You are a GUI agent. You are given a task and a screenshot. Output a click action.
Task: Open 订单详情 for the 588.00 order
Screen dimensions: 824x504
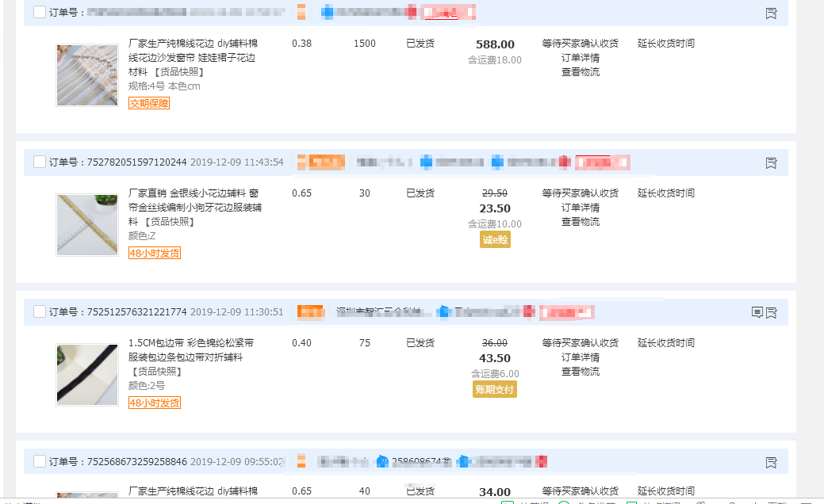click(x=581, y=58)
